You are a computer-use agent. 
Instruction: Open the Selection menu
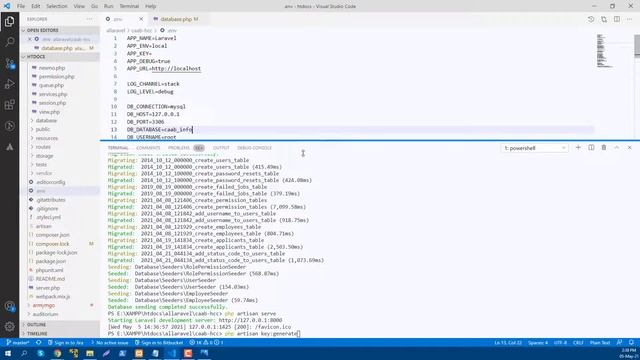pyautogui.click(x=56, y=6)
